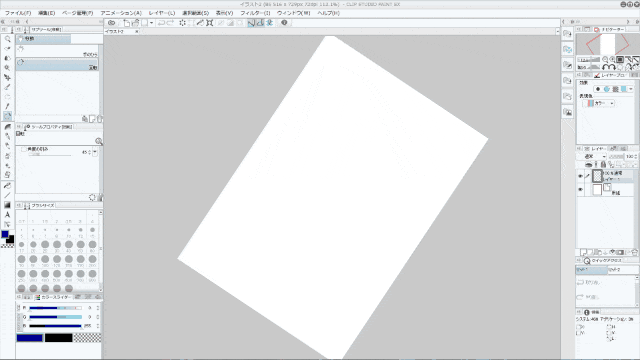Image resolution: width=640 pixels, height=360 pixels.
Task: Click delete layer trash icon in Layer panel
Action: pos(635,253)
